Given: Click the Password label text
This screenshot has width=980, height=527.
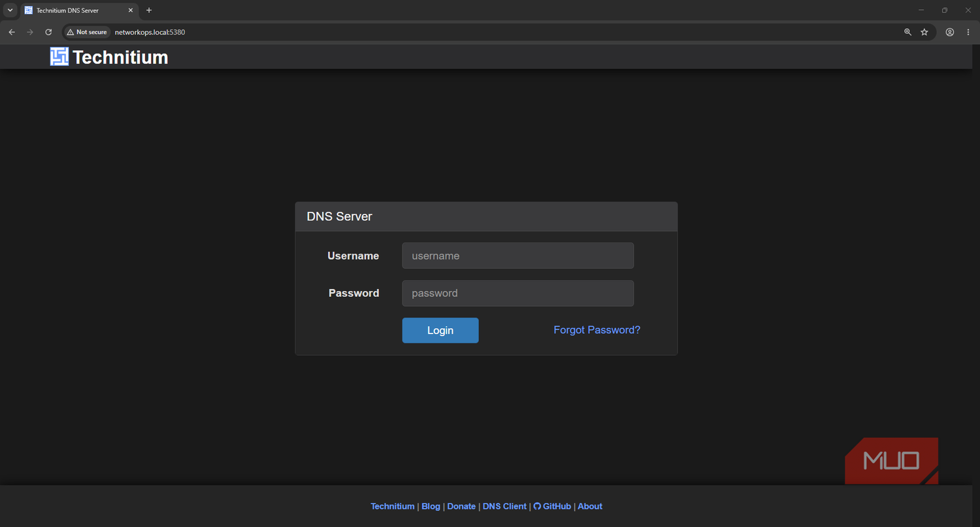Looking at the screenshot, I should coord(353,293).
